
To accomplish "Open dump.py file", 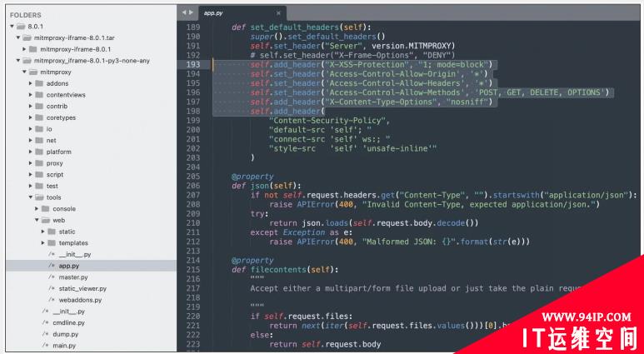I will coord(65,334).
